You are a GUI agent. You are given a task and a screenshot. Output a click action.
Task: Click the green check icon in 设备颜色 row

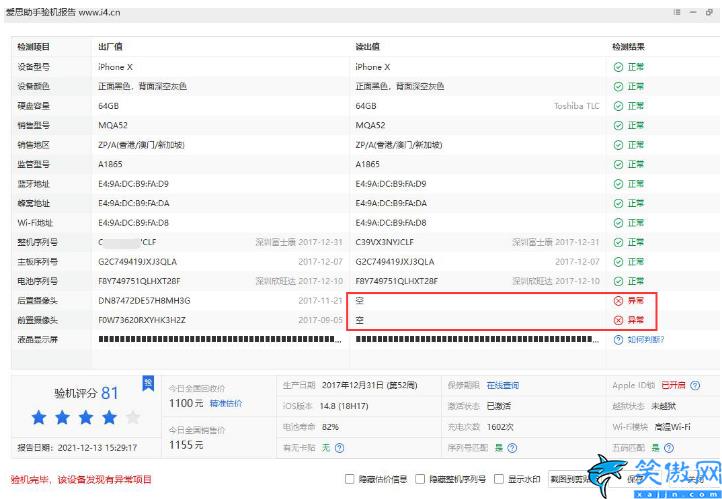click(x=618, y=87)
